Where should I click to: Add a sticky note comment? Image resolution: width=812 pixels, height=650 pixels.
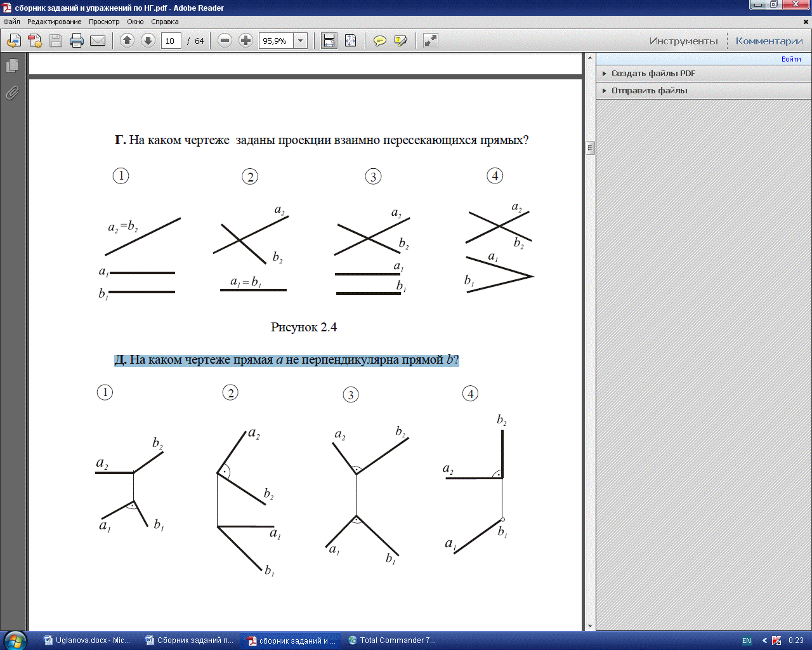click(x=380, y=41)
